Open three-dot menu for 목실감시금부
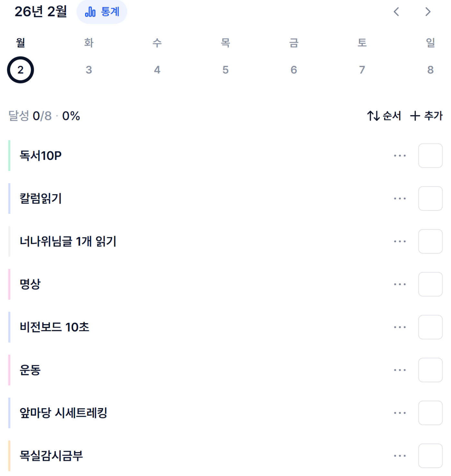The image size is (451, 476). pos(400,456)
